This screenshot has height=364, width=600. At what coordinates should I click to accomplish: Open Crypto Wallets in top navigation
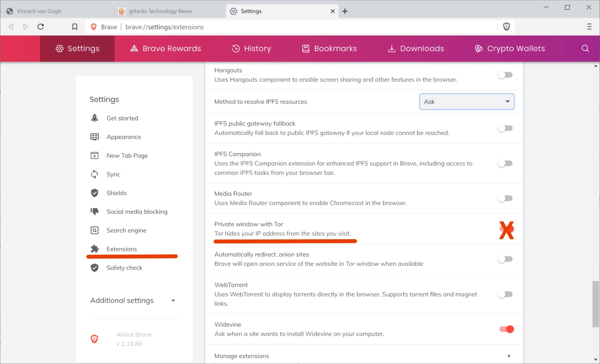coord(510,48)
